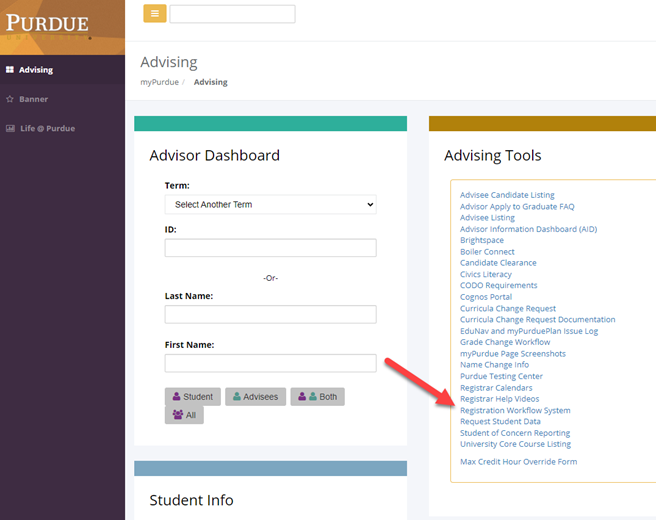Click the Advising Tools heading
This screenshot has width=656, height=520.
pos(492,156)
